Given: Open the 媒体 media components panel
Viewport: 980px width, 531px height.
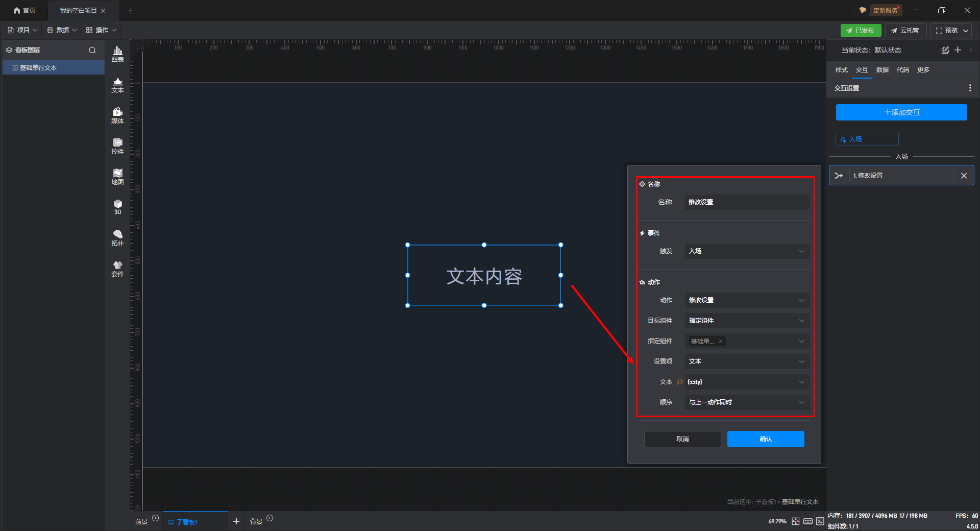Looking at the screenshot, I should tap(117, 115).
